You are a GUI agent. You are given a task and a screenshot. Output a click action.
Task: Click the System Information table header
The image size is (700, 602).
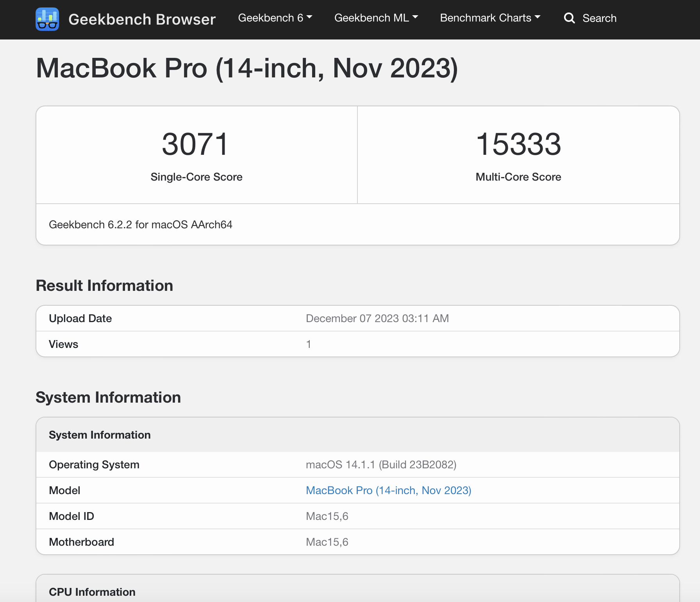point(100,435)
